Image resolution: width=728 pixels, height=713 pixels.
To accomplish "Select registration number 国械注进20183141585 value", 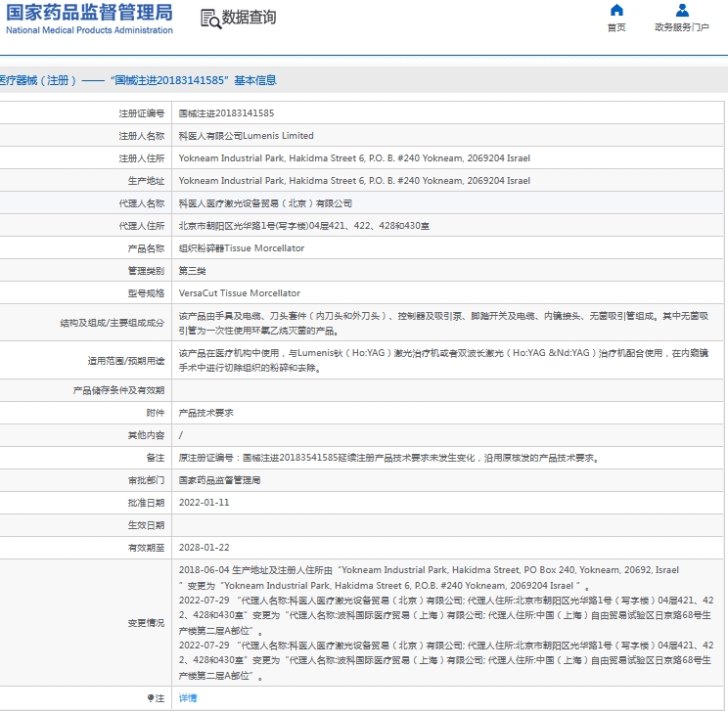I will click(227, 113).
